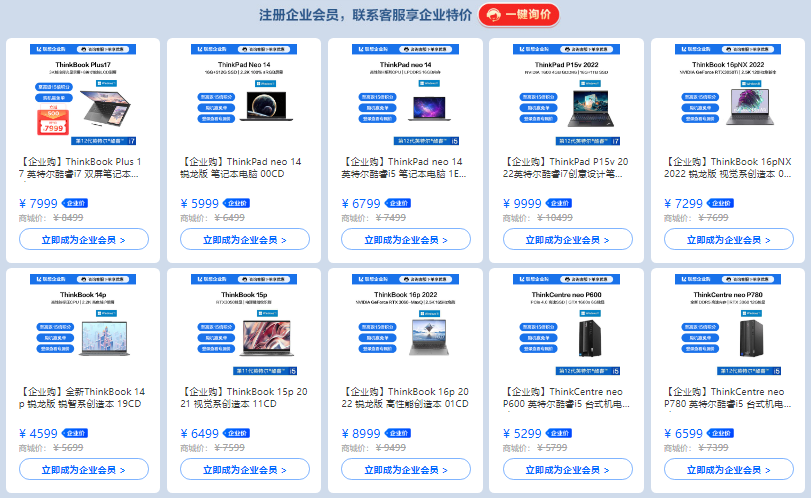This screenshot has width=811, height=498.
Task: Open ThinkPad P15v 2022 product image
Action: pyautogui.click(x=566, y=95)
